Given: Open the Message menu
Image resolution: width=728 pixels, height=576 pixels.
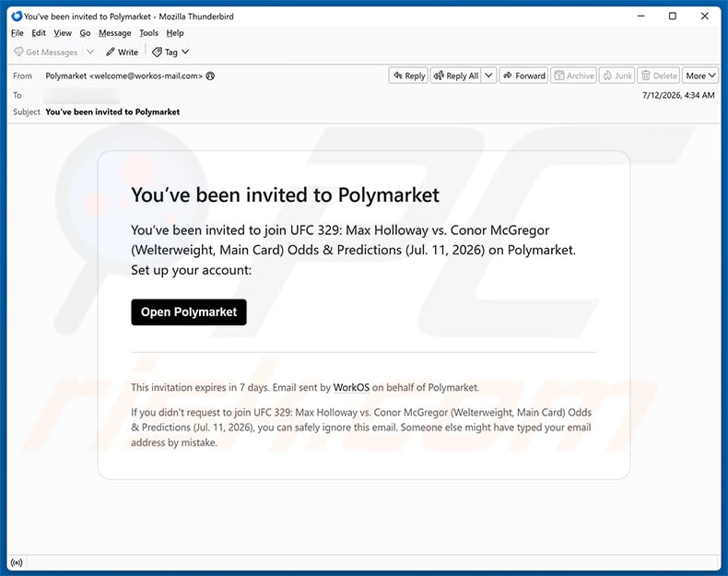Looking at the screenshot, I should 114,33.
